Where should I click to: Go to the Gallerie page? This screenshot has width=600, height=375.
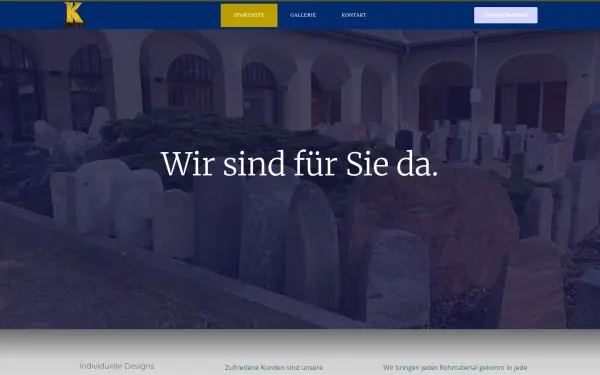pos(303,15)
